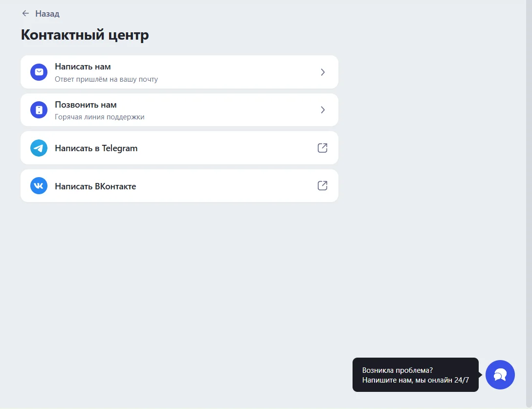Screen dimensions: 532x409
Task: Click the 'Контактный центр' heading
Action: (85, 35)
